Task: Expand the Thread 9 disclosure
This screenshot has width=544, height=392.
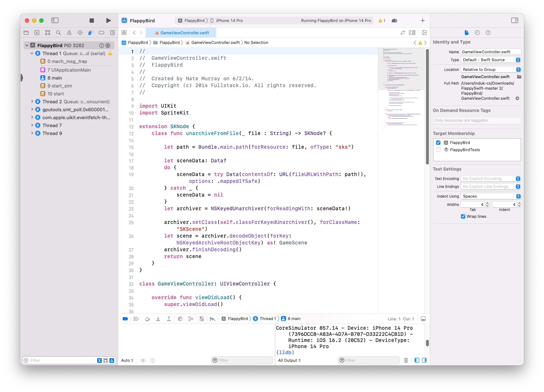Action: [x=32, y=133]
